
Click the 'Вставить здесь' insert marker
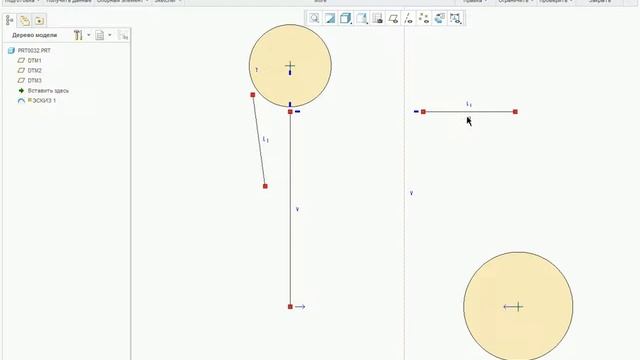click(x=48, y=91)
